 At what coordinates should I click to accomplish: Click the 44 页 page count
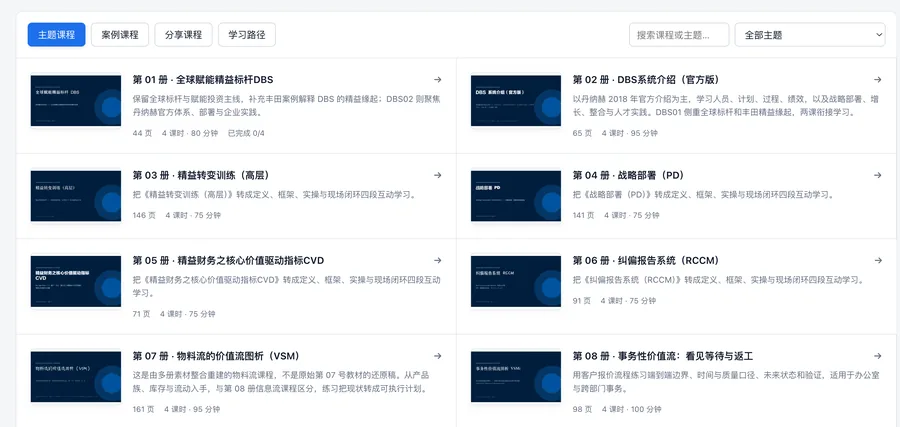click(x=141, y=133)
